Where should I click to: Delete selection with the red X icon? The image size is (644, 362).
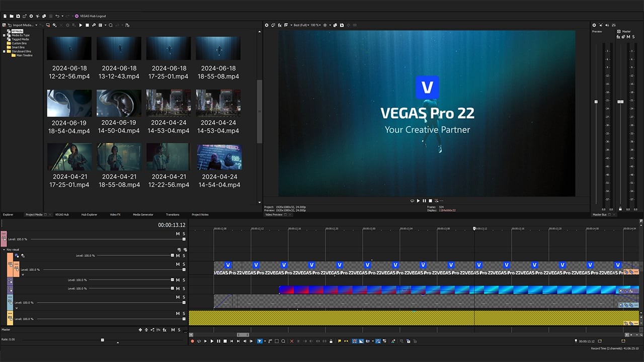pyautogui.click(x=292, y=341)
